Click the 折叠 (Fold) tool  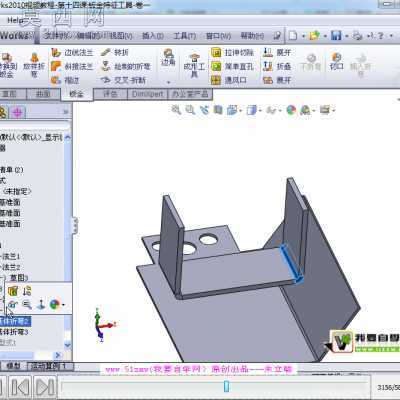[x=277, y=66]
